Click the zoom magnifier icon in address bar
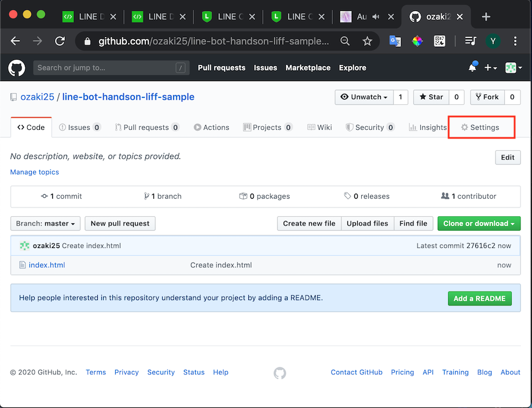Viewport: 532px width, 408px height. 344,42
